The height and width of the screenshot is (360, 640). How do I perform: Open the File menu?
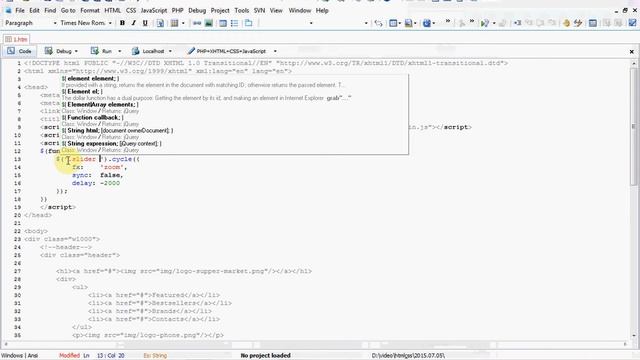(x=20, y=10)
